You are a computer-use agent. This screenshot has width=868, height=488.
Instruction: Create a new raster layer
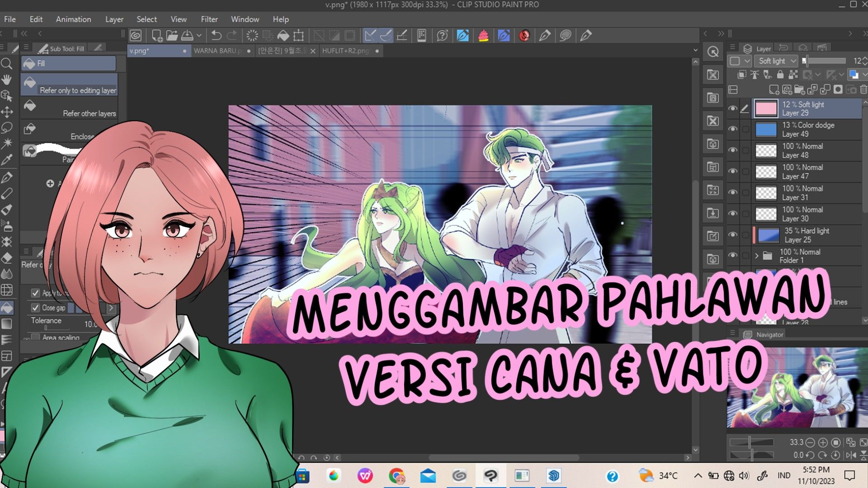point(774,89)
